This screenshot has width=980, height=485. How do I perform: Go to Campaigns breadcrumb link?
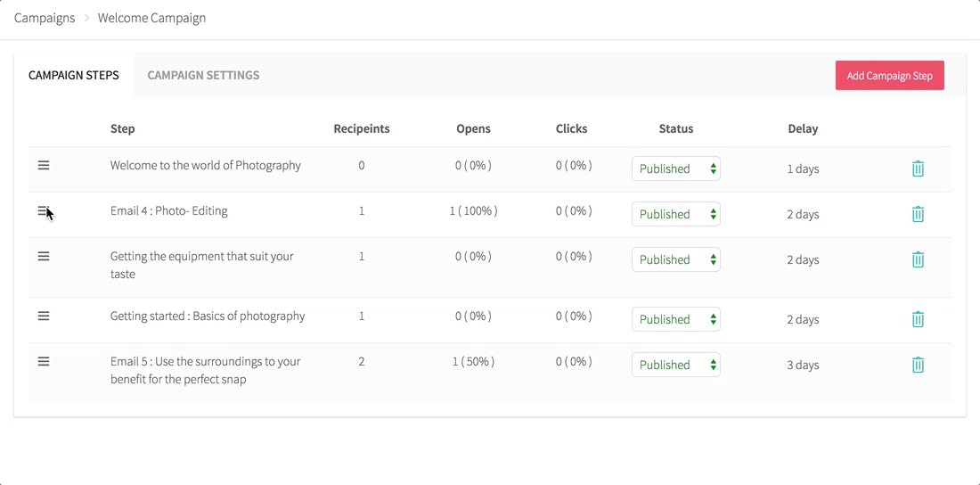tap(45, 18)
